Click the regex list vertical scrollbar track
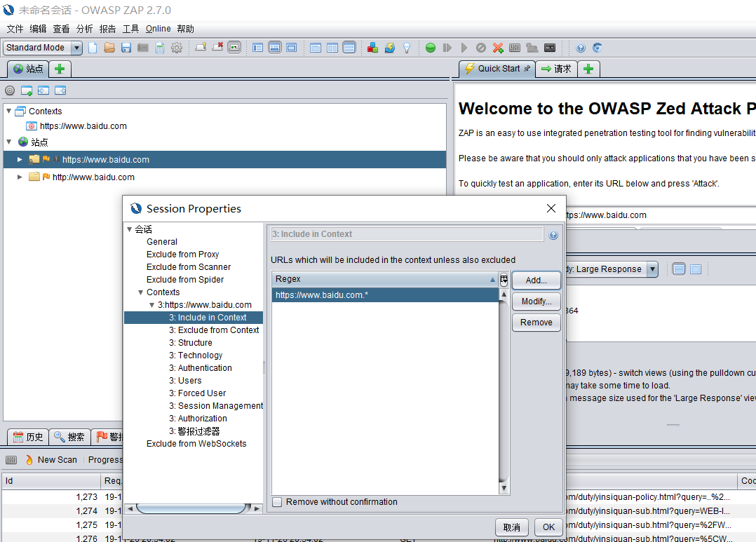The height and width of the screenshot is (542, 756). (504, 391)
